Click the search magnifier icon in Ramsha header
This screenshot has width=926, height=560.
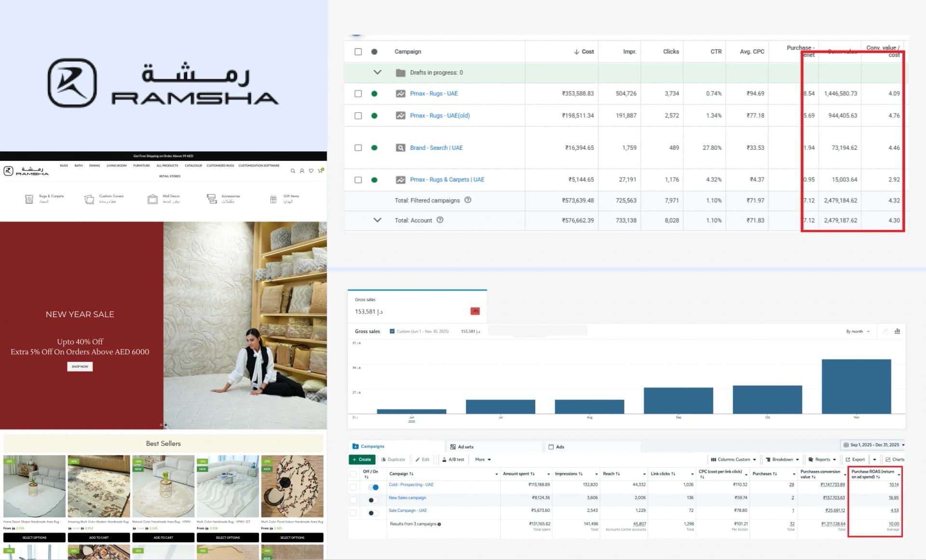(293, 171)
